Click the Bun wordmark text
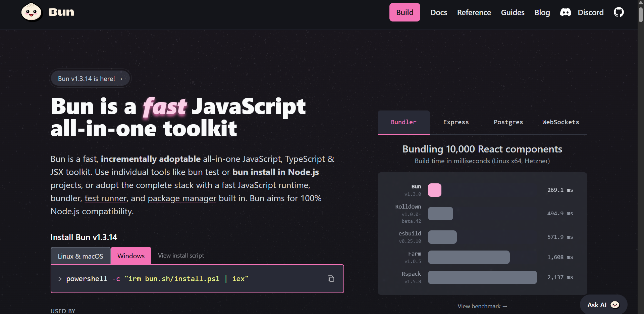Image resolution: width=644 pixels, height=314 pixels. pyautogui.click(x=61, y=12)
